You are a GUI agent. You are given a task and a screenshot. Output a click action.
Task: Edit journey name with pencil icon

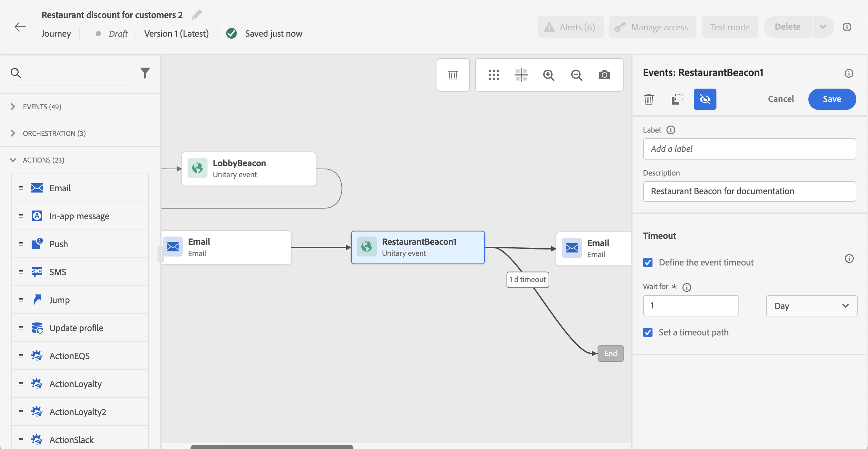point(197,15)
